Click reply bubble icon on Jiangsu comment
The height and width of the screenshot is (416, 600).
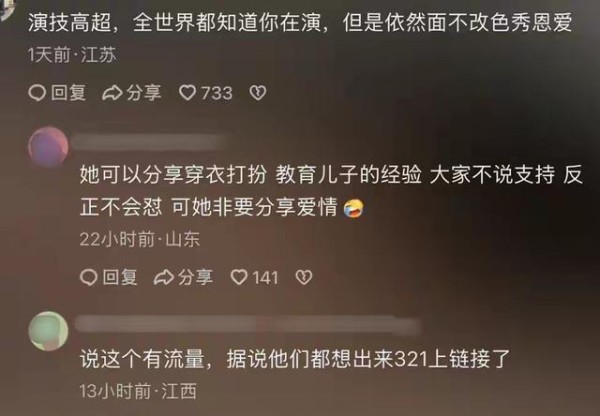pyautogui.click(x=37, y=93)
